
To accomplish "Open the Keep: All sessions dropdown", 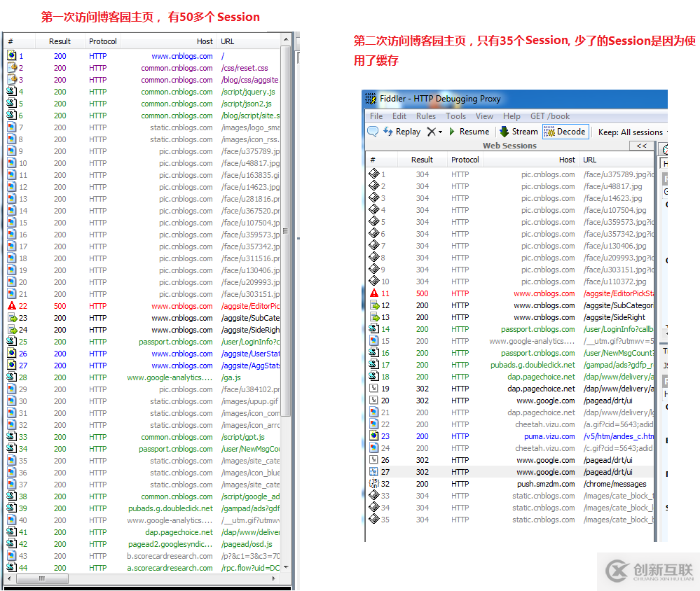I will tap(632, 132).
